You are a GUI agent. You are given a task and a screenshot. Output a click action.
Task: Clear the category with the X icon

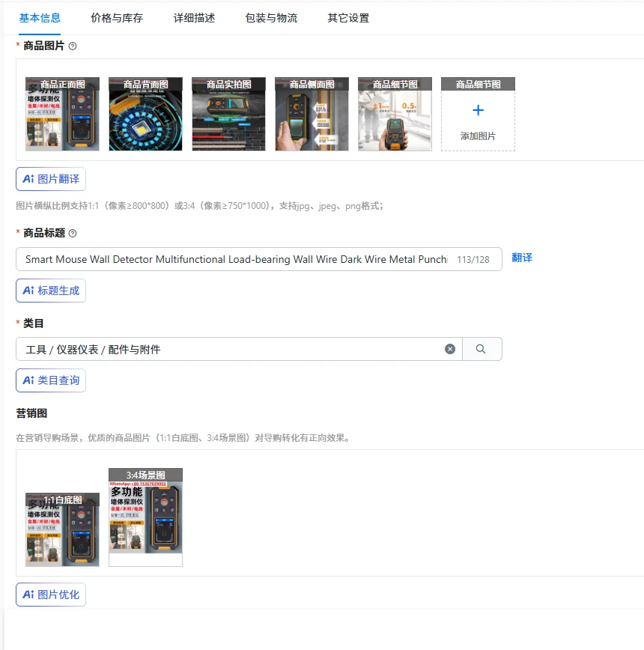pos(450,349)
